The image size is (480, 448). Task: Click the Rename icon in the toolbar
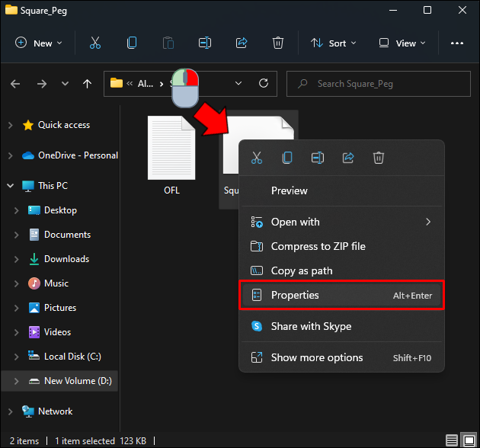[205, 43]
